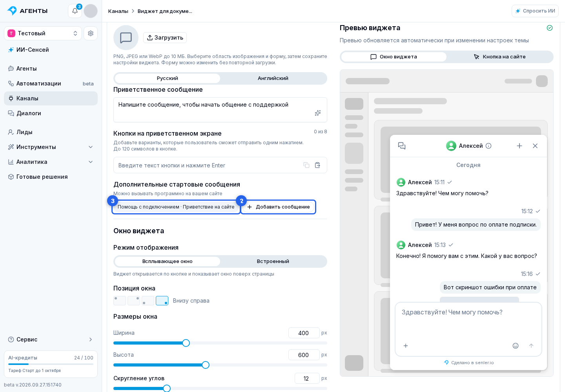Image resolution: width=565 pixels, height=392 pixels.
Task: Expand the Инструменты menu
Action: pos(51,147)
